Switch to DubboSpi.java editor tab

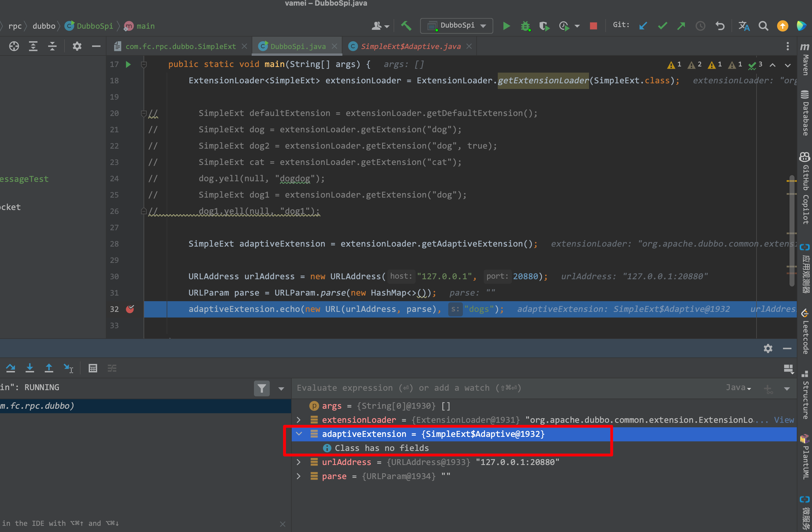tap(298, 46)
